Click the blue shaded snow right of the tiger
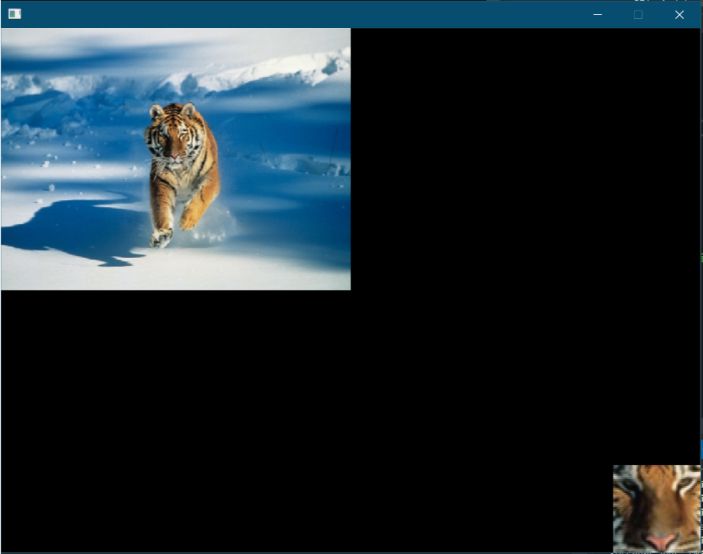The width and height of the screenshot is (703, 554). click(290, 200)
